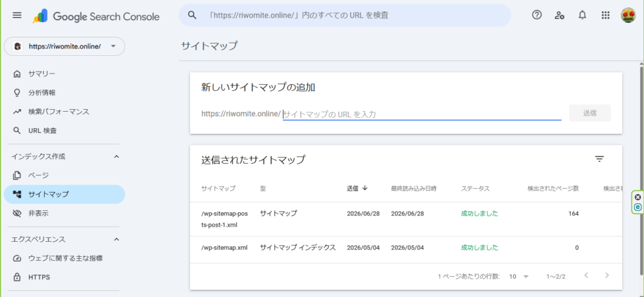Click 成功しました status for wp-sitemap.xml
This screenshot has height=297, width=644.
tap(479, 248)
